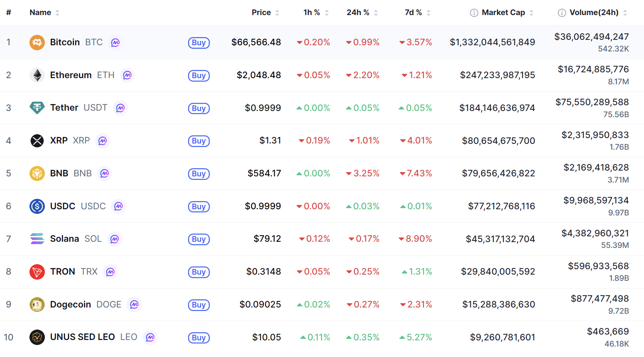
Task: Sort by the # rank column header
Action: (x=9, y=12)
